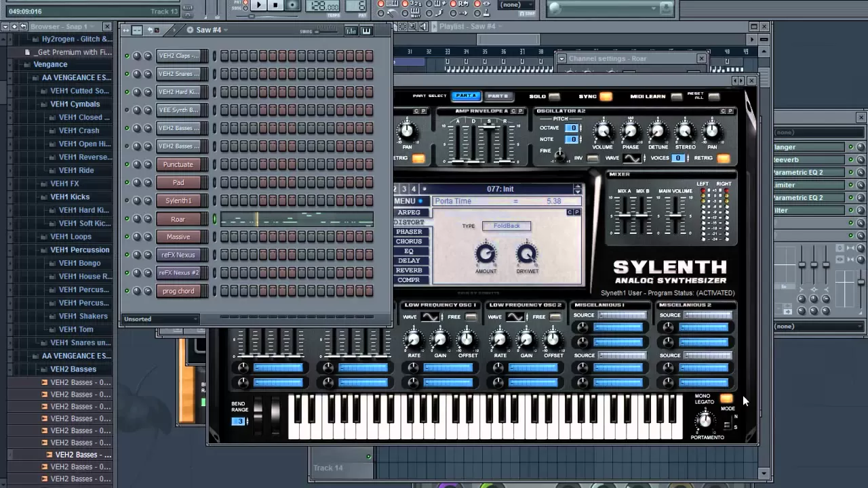The image size is (868, 488).
Task: Switch Sylenth1 to Part A
Action: 466,96
